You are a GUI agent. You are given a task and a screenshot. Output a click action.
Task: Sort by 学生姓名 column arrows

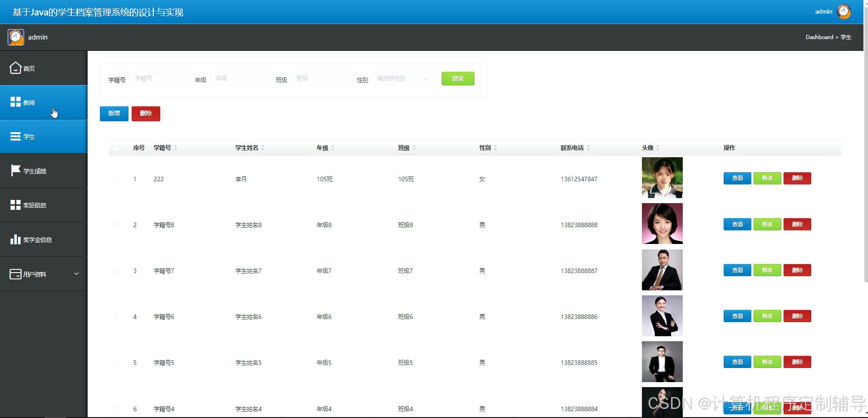[263, 148]
